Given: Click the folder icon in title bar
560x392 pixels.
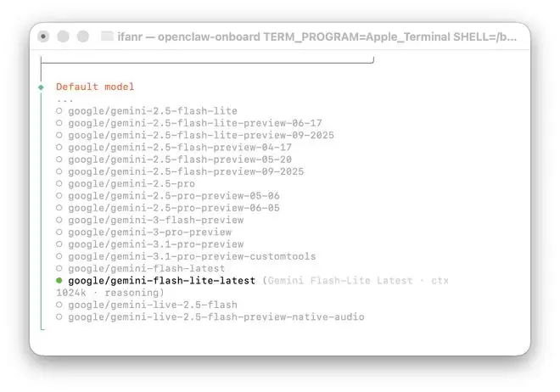Looking at the screenshot, I should [x=107, y=36].
